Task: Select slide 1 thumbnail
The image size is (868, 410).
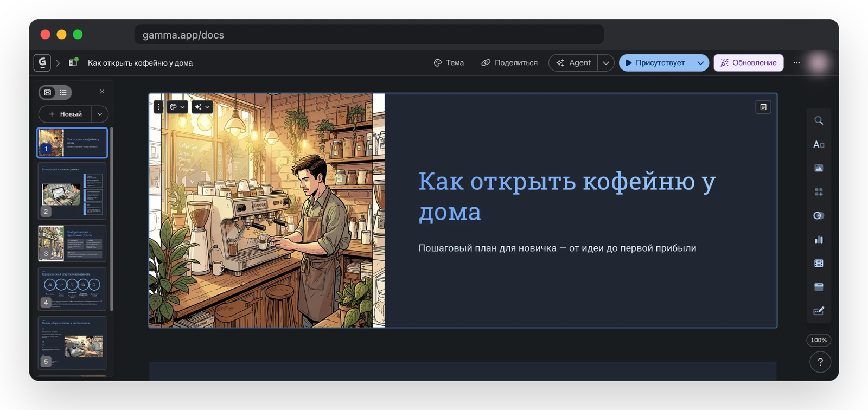Action: (72, 143)
